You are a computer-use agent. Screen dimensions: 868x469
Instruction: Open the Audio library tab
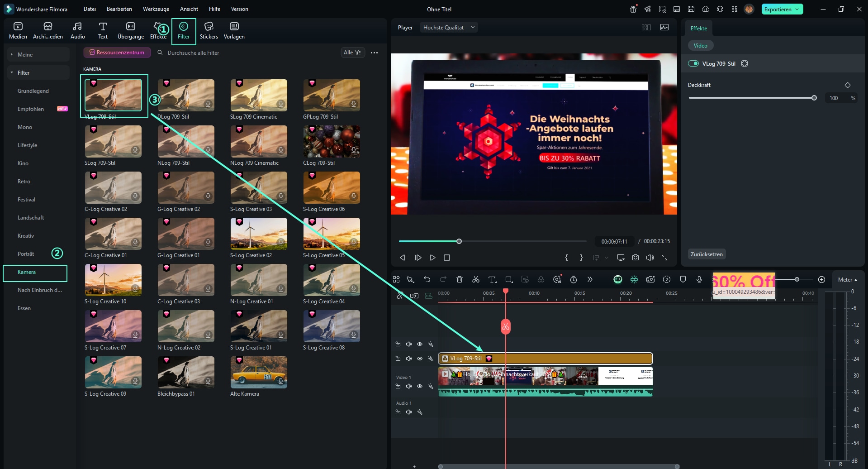(x=78, y=31)
